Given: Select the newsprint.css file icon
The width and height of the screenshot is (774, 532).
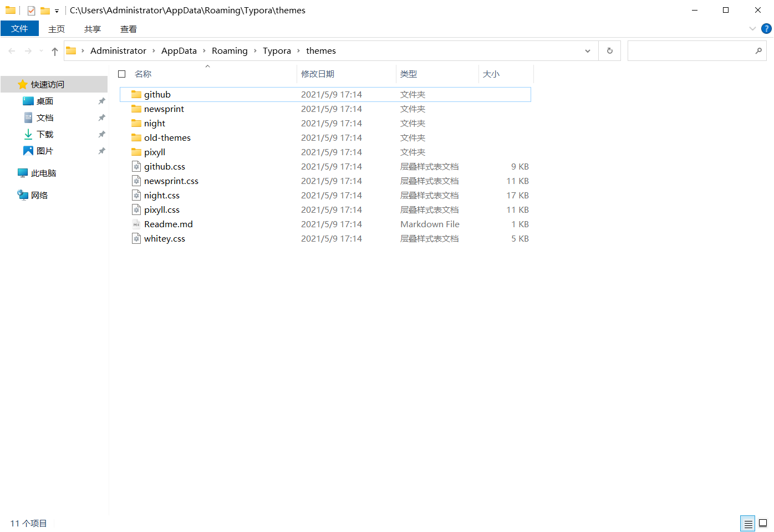Looking at the screenshot, I should tap(136, 181).
